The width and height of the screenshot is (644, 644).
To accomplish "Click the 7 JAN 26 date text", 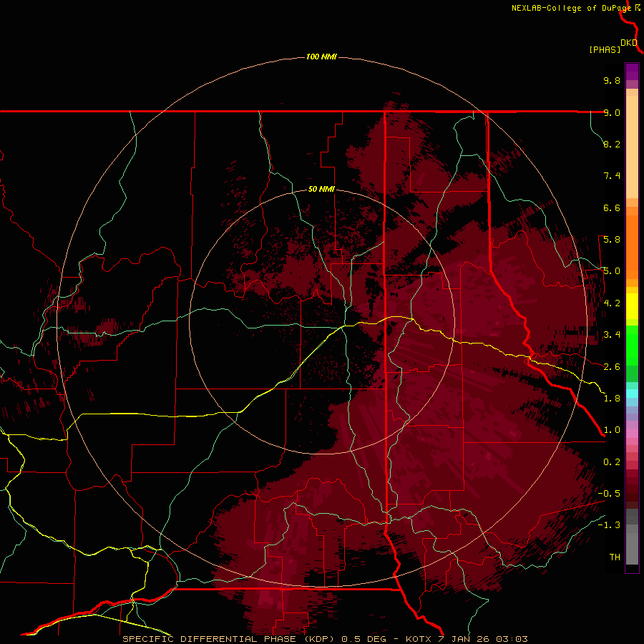I will [x=464, y=639].
